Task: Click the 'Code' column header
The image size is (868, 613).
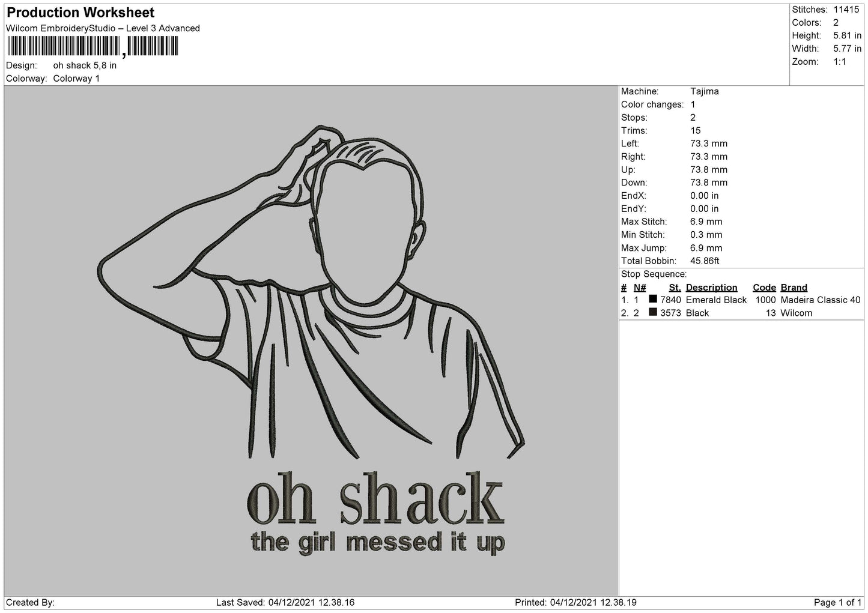Action: click(764, 288)
